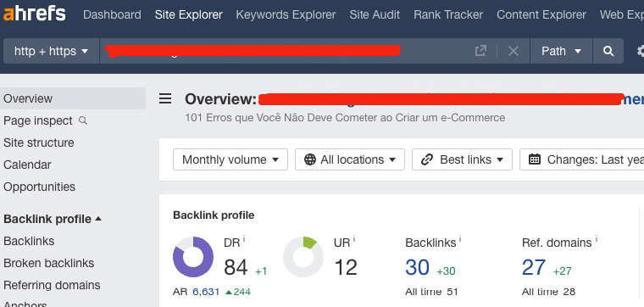The height and width of the screenshot is (307, 644).
Task: Open the Calendar report
Action: (27, 165)
